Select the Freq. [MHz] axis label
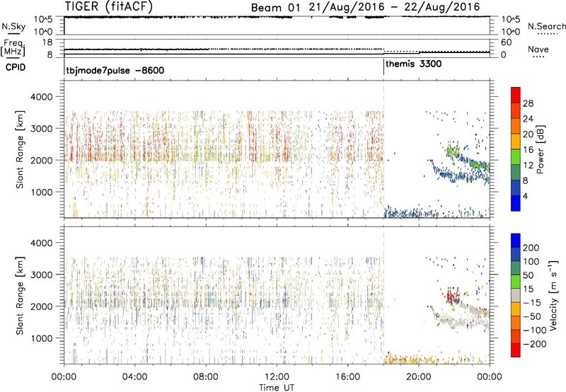The width and height of the screenshot is (566, 392). (13, 48)
